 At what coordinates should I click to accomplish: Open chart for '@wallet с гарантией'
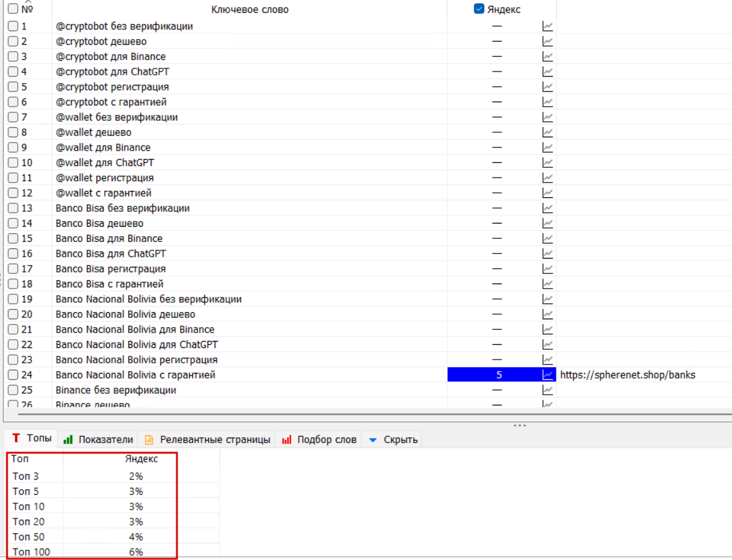pos(547,193)
